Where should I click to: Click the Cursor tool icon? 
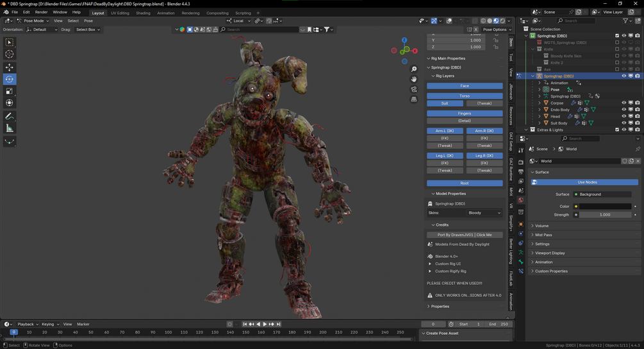pos(10,55)
